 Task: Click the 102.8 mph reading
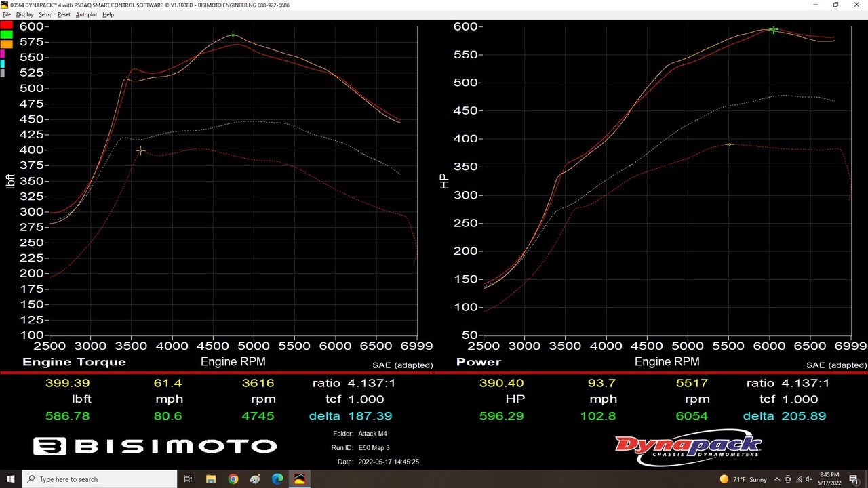coord(597,415)
